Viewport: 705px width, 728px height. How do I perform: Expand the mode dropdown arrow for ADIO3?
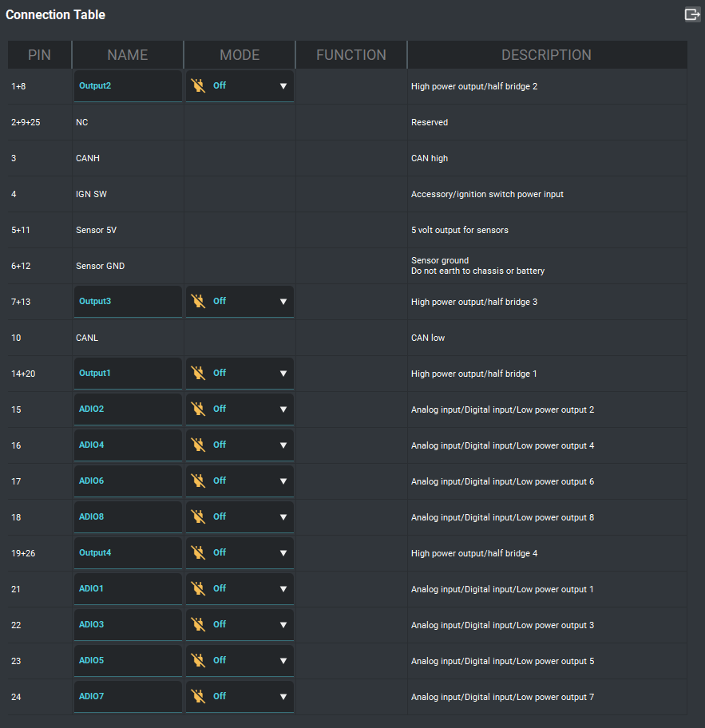pyautogui.click(x=283, y=625)
